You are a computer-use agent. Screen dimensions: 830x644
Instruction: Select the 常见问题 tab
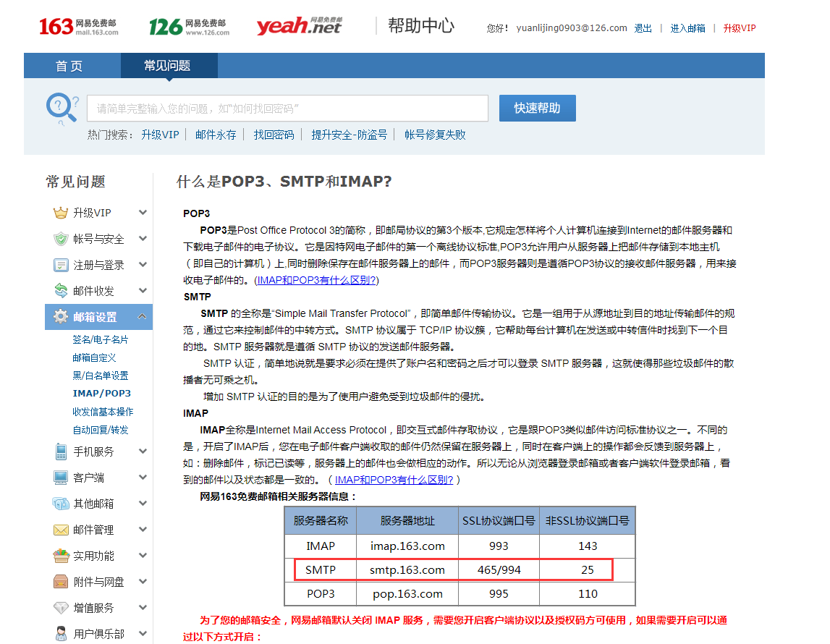click(x=168, y=66)
